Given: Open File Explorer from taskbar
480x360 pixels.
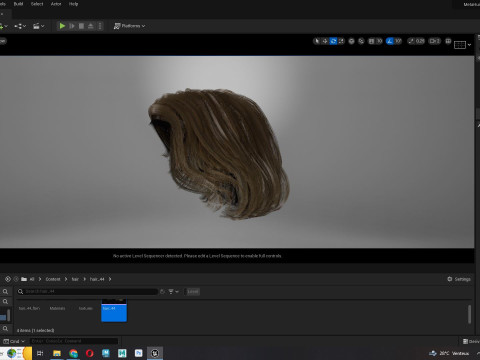Looking at the screenshot, I should point(57,353).
